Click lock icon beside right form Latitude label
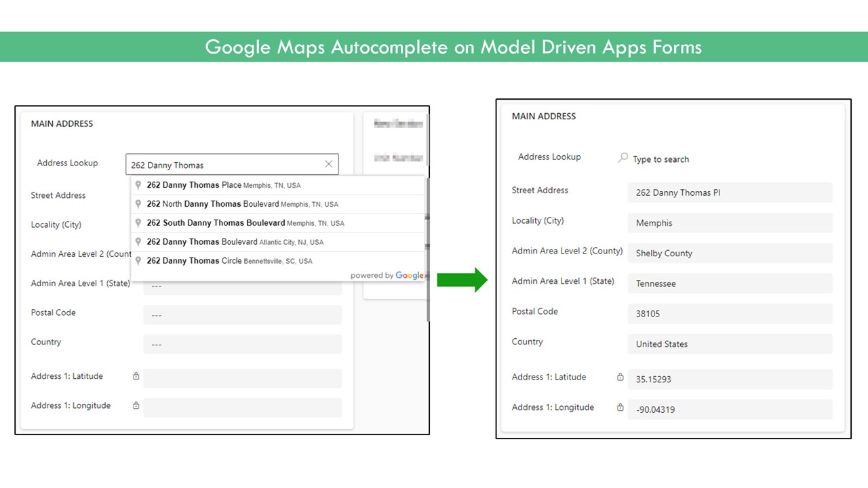The width and height of the screenshot is (868, 488). click(x=620, y=377)
